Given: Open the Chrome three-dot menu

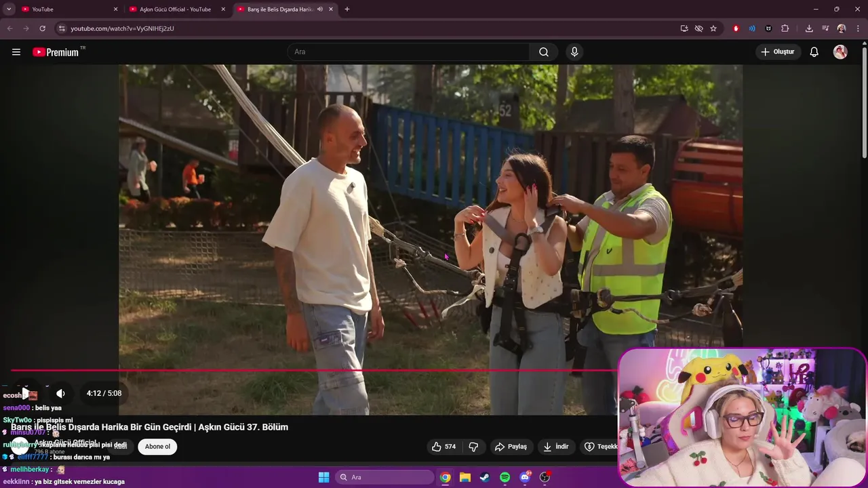Looking at the screenshot, I should pyautogui.click(x=858, y=28).
